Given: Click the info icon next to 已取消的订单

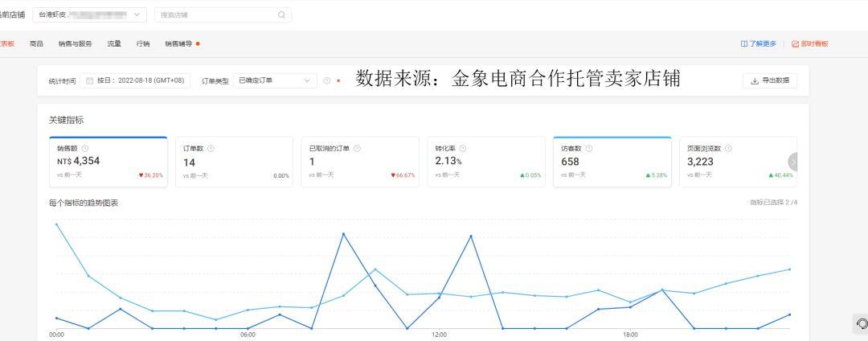Looking at the screenshot, I should click(357, 148).
